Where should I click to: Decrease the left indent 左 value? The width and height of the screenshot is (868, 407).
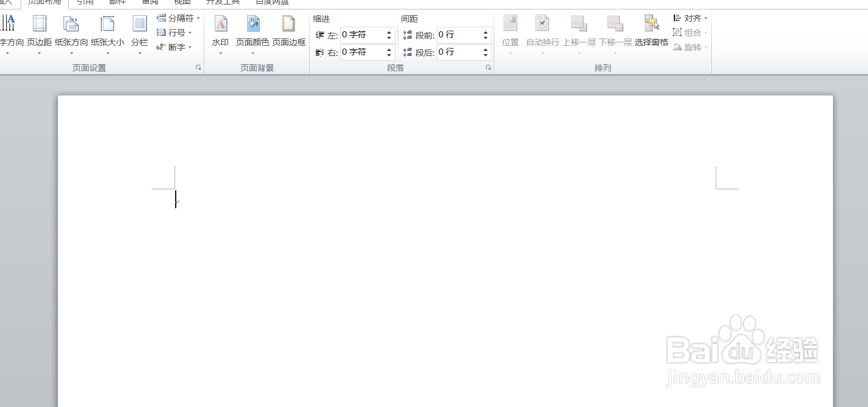[389, 38]
